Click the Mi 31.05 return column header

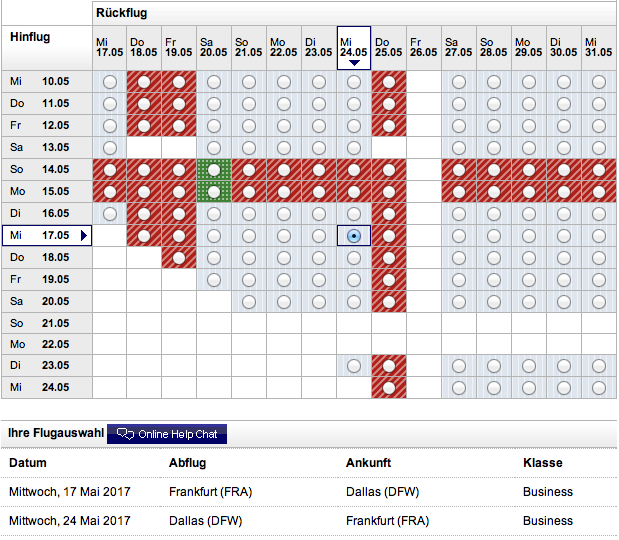point(599,48)
